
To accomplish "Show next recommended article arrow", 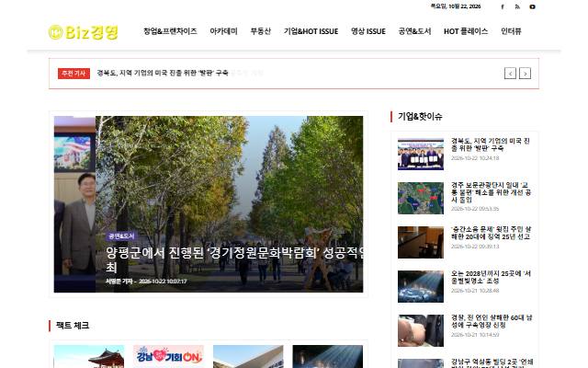I will (x=525, y=74).
